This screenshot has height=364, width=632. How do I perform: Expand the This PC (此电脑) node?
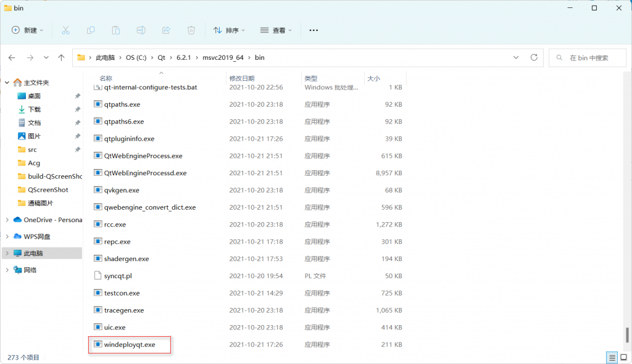click(7, 253)
